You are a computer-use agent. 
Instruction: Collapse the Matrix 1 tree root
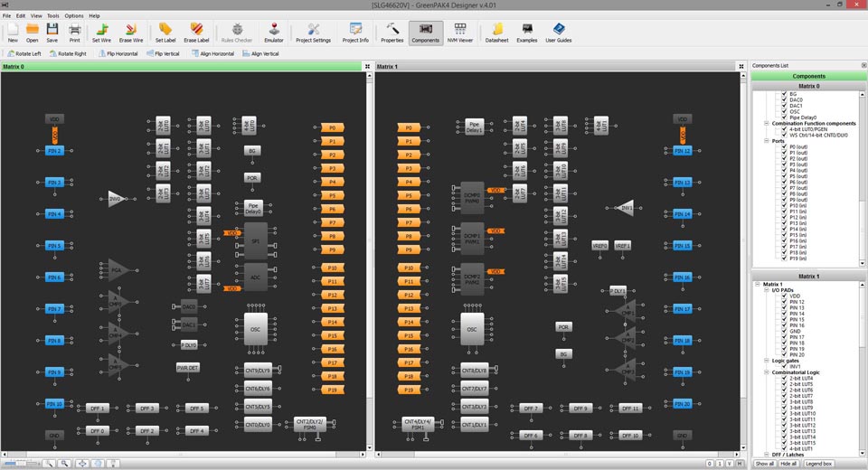[x=758, y=284]
